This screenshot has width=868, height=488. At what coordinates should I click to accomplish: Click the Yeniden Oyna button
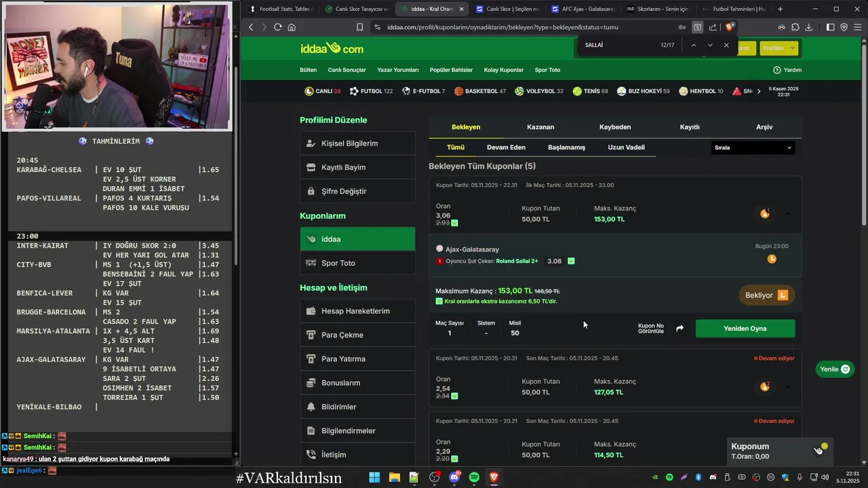tap(745, 329)
